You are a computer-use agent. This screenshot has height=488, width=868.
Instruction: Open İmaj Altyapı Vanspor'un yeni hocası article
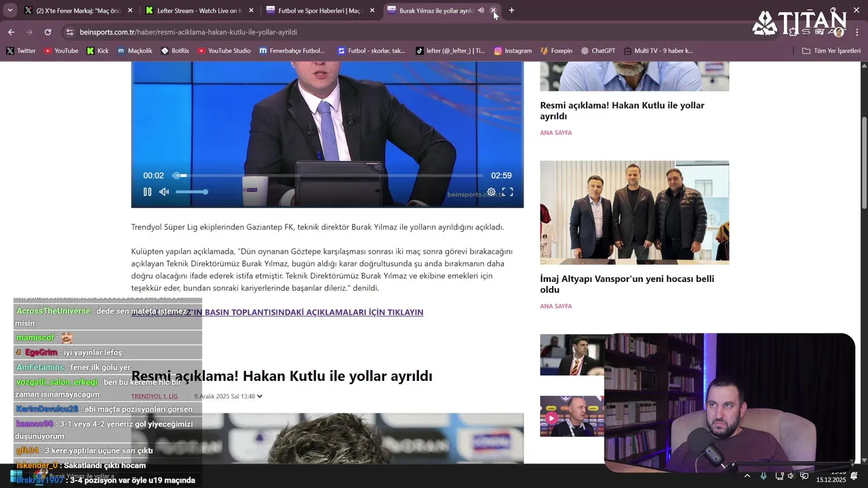coord(627,284)
